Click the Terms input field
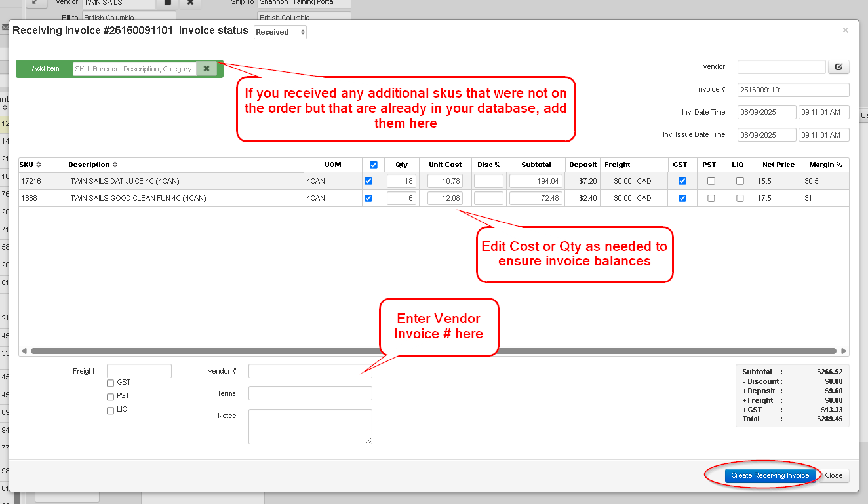 point(310,393)
